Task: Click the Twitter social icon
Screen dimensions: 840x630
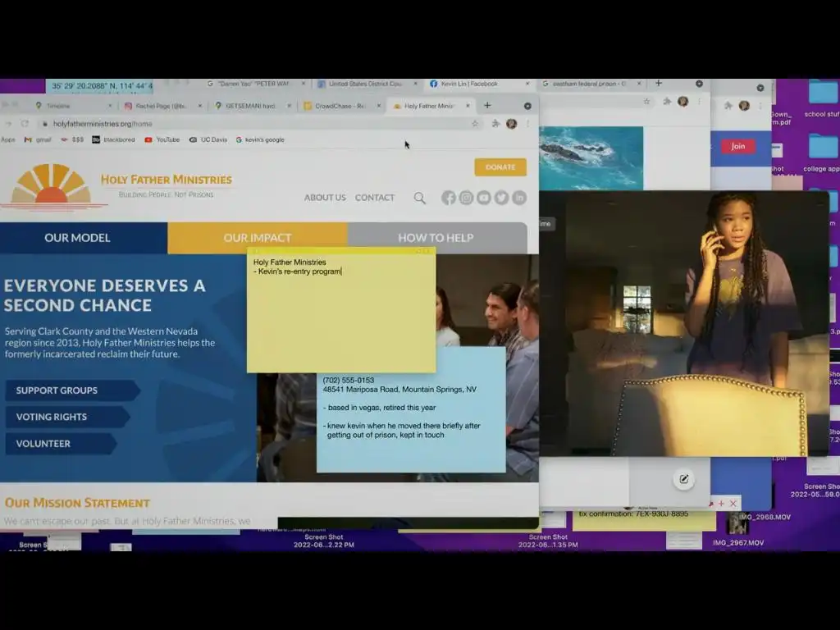Action: tap(501, 198)
